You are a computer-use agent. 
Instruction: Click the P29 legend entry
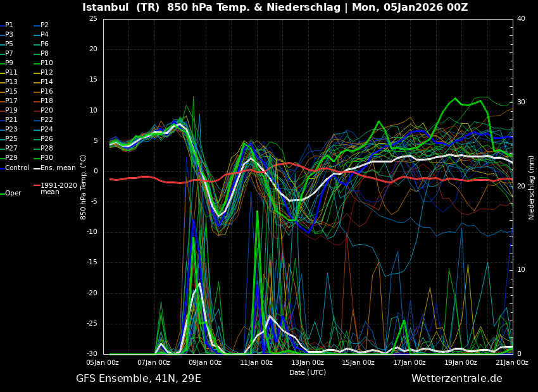coord(11,157)
